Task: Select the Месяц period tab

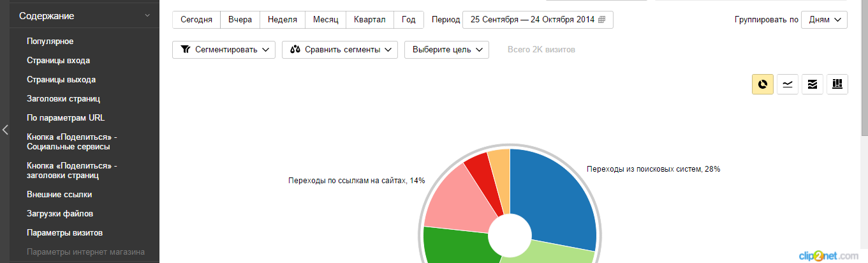Action: (326, 20)
